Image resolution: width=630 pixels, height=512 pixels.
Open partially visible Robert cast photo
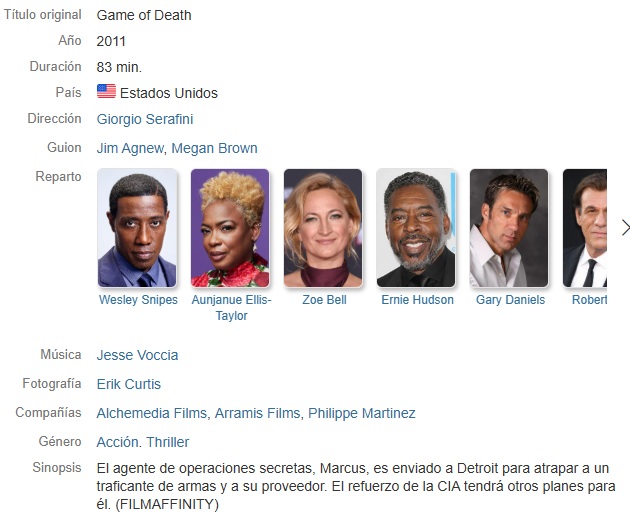point(585,228)
